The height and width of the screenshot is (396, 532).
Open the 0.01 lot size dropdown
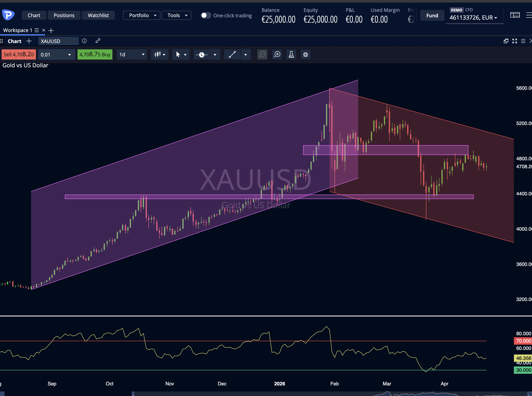(56, 55)
